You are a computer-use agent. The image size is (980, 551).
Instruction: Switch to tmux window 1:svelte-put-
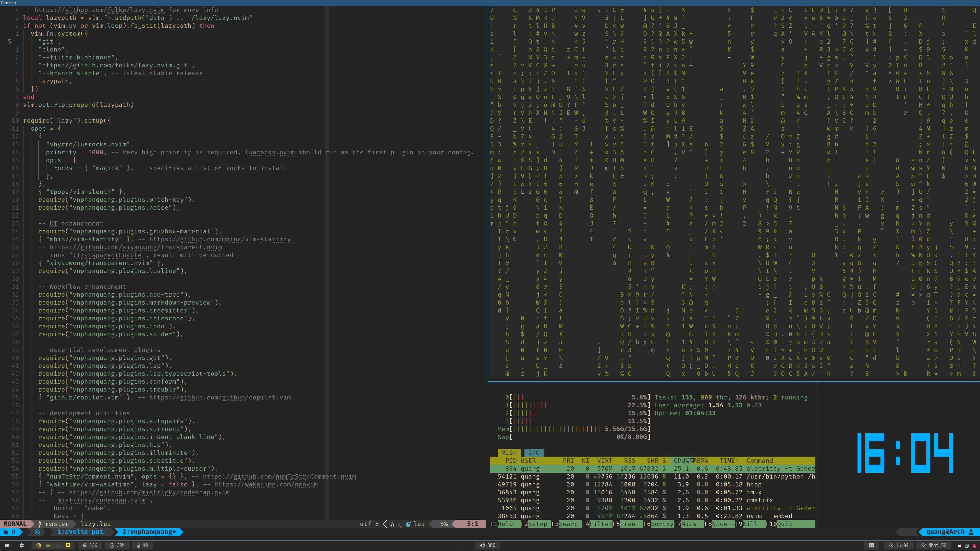click(82, 532)
